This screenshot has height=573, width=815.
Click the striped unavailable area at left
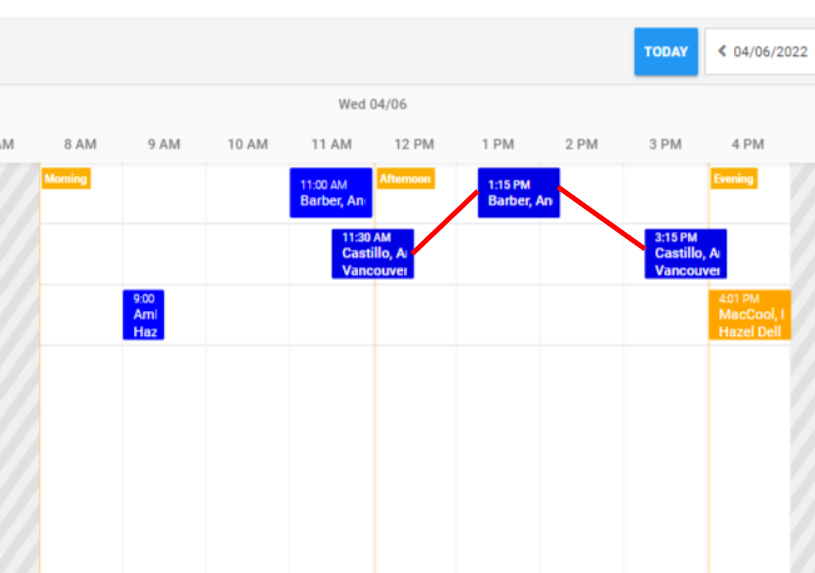20,368
